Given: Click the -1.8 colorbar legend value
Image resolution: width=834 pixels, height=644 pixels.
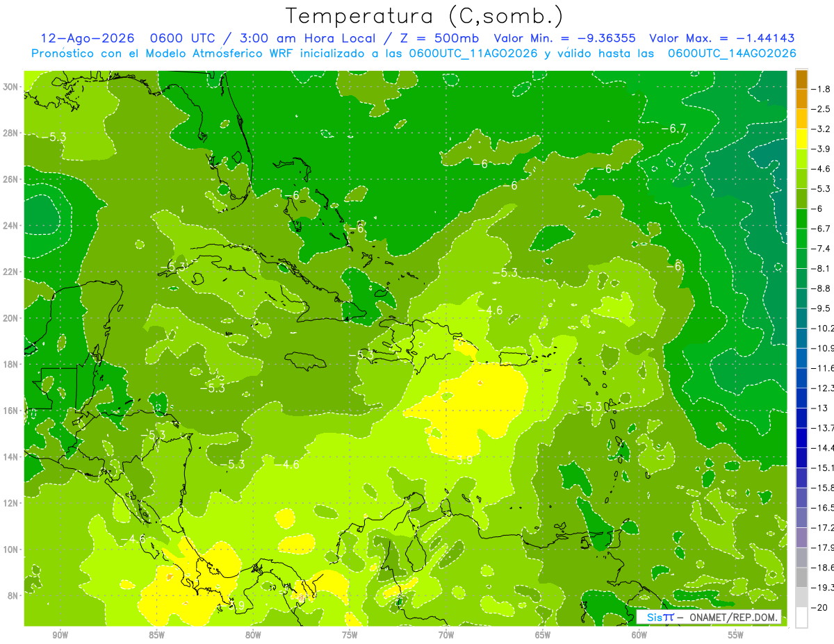Looking at the screenshot, I should [822, 89].
